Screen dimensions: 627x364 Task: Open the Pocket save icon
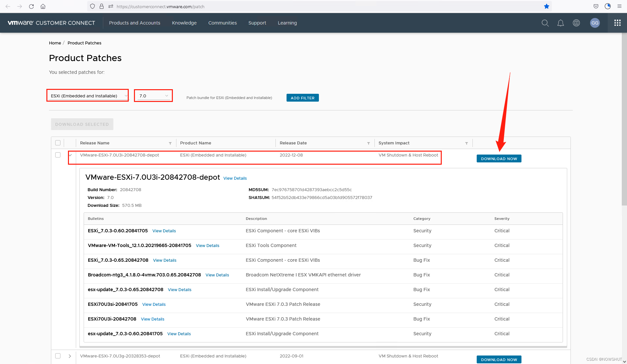(x=596, y=6)
